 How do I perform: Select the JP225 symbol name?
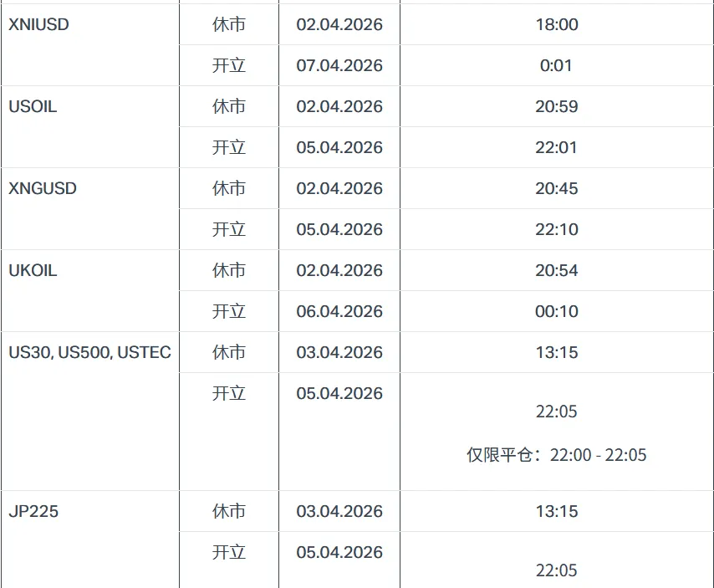tap(33, 511)
